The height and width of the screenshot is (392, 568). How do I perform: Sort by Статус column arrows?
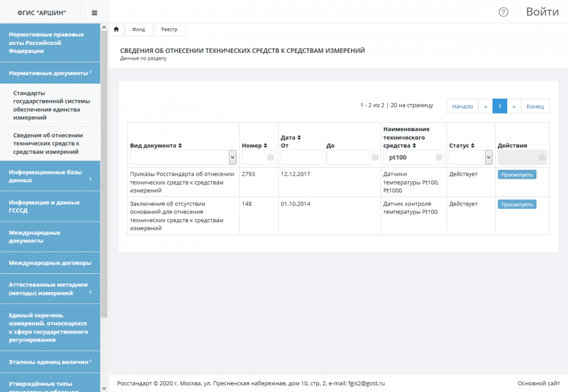click(473, 145)
